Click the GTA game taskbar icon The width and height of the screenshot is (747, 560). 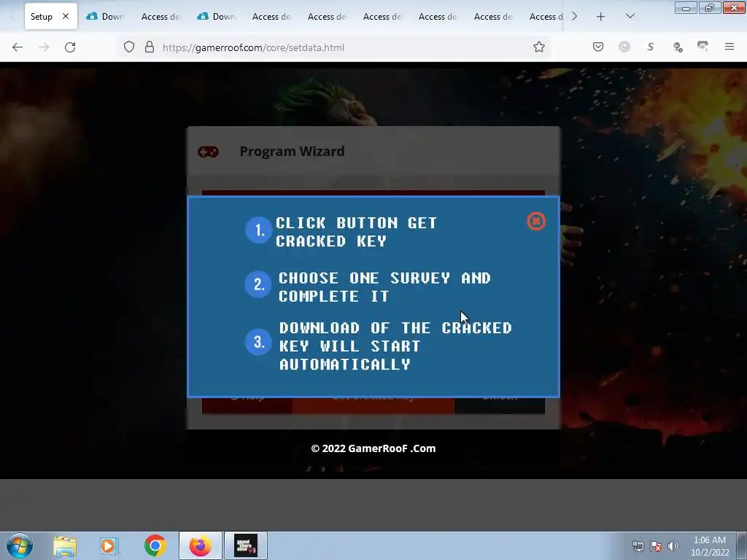click(x=246, y=545)
